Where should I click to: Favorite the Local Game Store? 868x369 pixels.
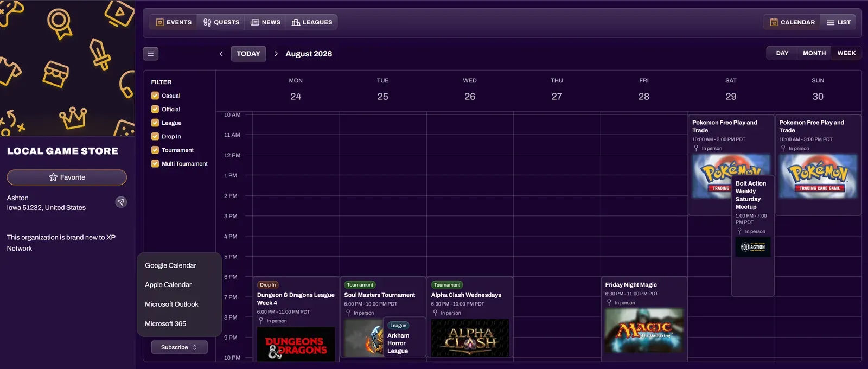pos(67,177)
